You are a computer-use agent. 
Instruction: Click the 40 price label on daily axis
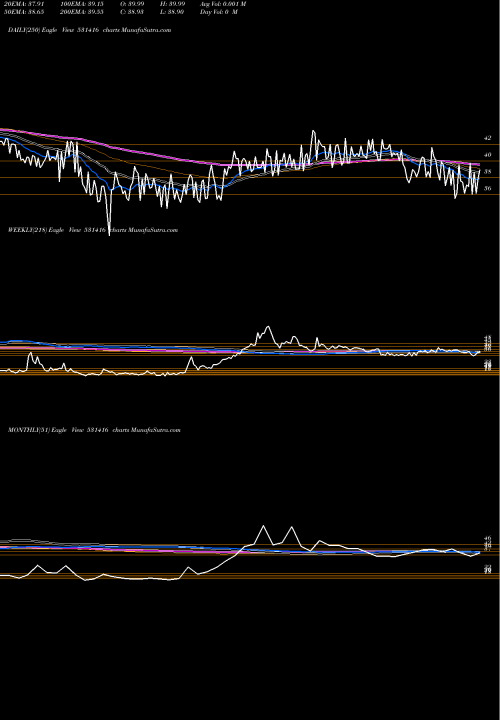click(488, 155)
